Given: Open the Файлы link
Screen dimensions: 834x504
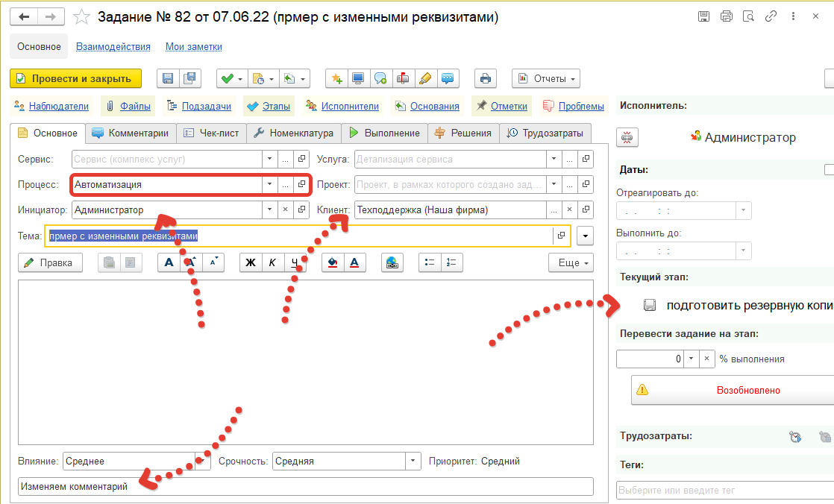Looking at the screenshot, I should click(134, 105).
